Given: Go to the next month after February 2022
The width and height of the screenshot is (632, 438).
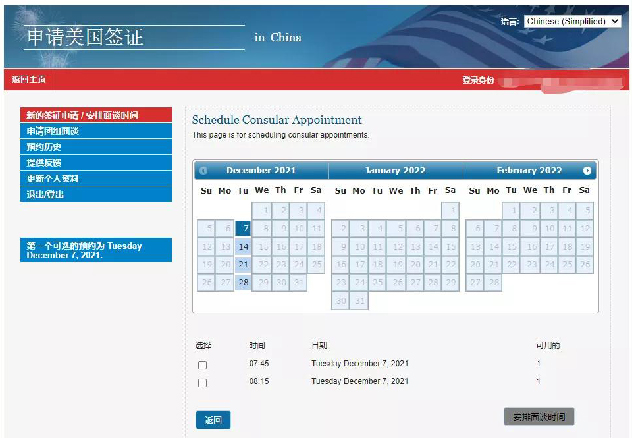Looking at the screenshot, I should 587,171.
